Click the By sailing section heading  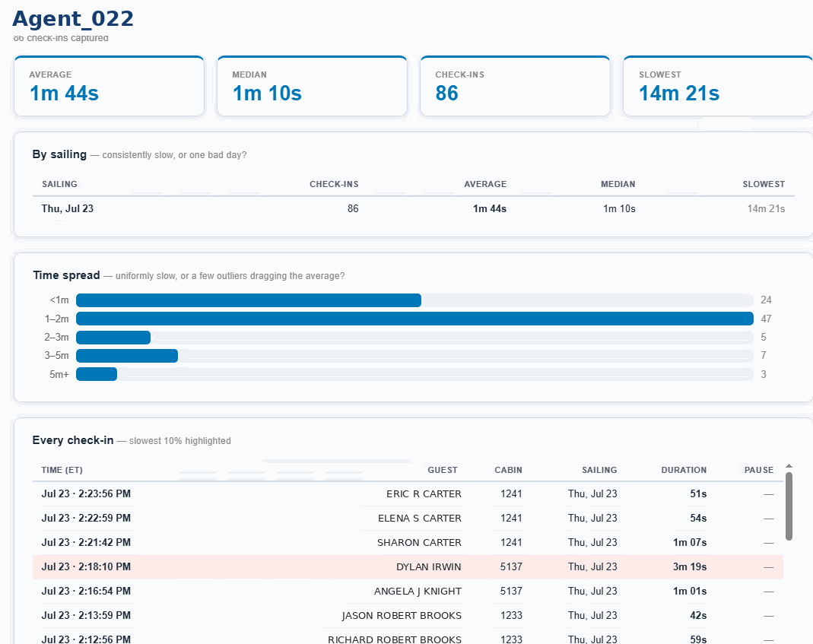tap(59, 154)
